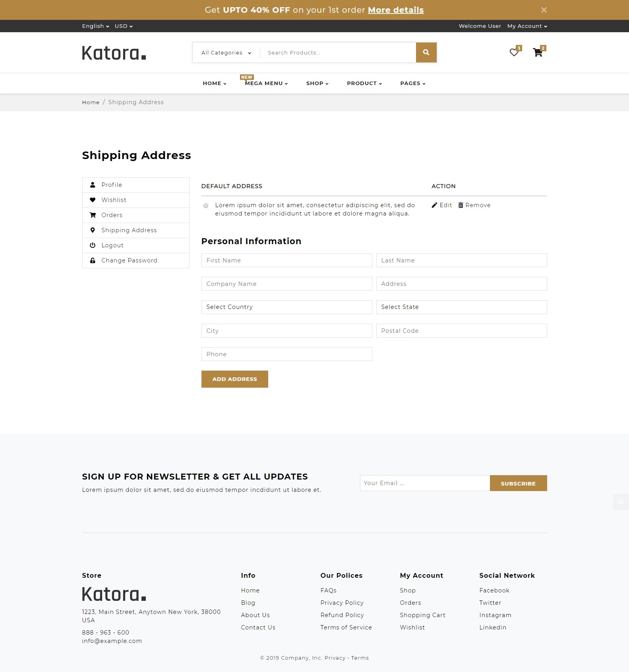Select the default address radio button
This screenshot has height=672, width=629.
coord(206,206)
